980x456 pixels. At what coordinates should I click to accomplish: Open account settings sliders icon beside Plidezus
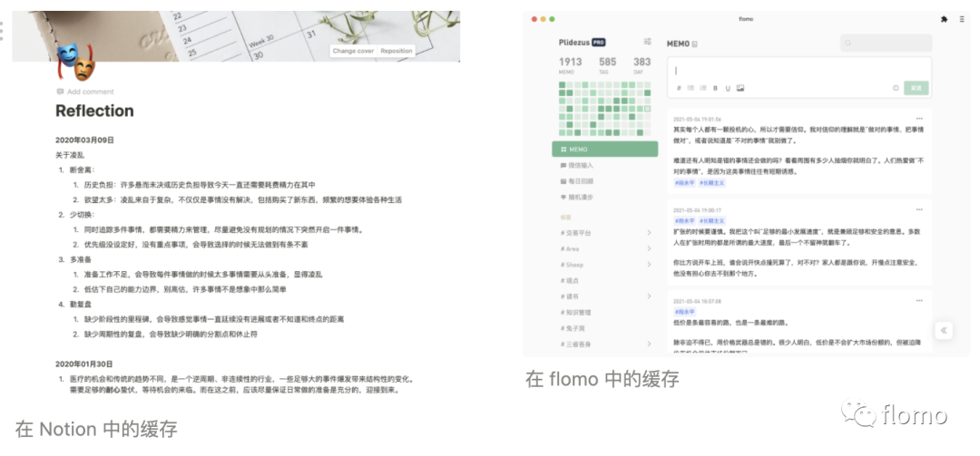(648, 42)
